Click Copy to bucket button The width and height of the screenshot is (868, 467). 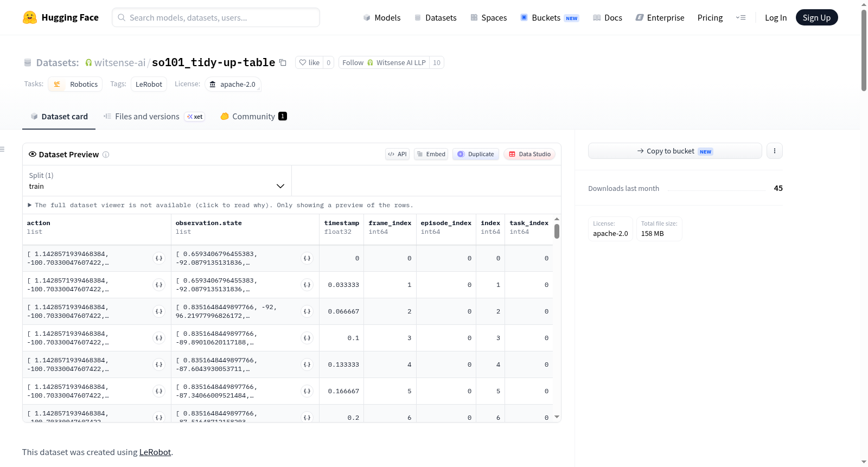(x=675, y=151)
